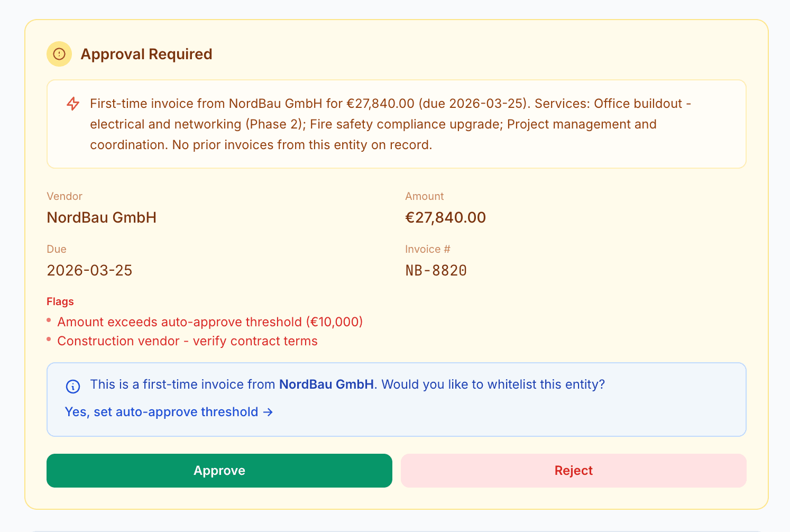The height and width of the screenshot is (532, 790).
Task: Click the lightning bolt icon in summary
Action: tap(73, 104)
